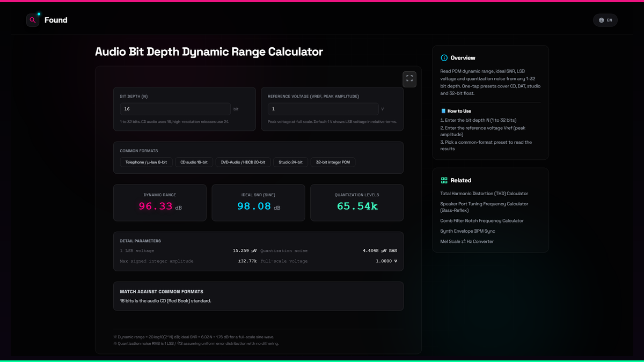Select the DVD-Audio / HDCD 20-bit preset
Screen dimensions: 644x362
click(243, 162)
